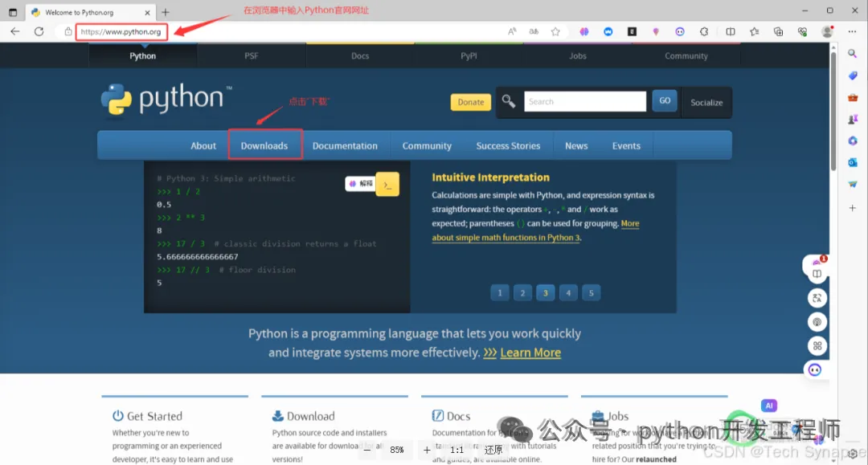868x465 pixels.
Task: Open the News menu item
Action: (x=576, y=146)
